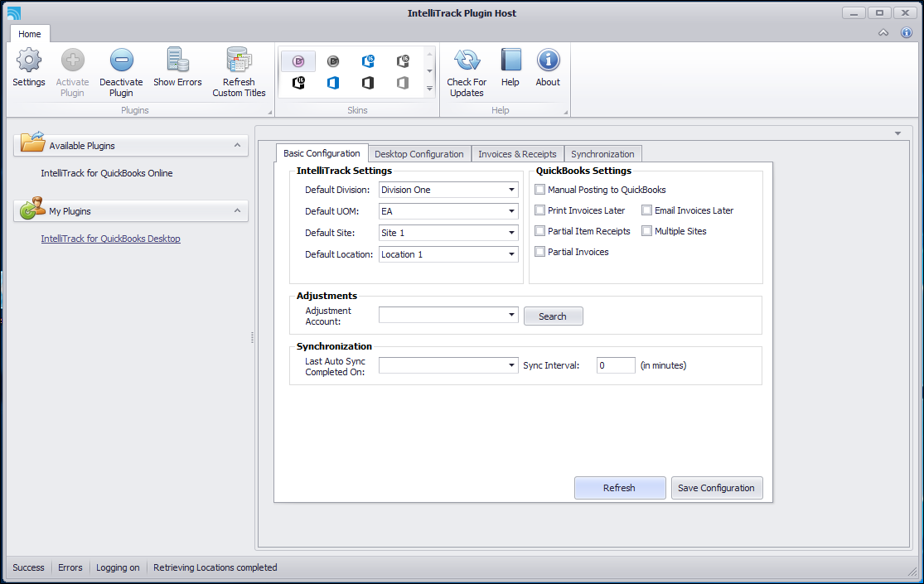Toggle the Multiple Sites checkbox
The image size is (924, 584).
pos(646,231)
